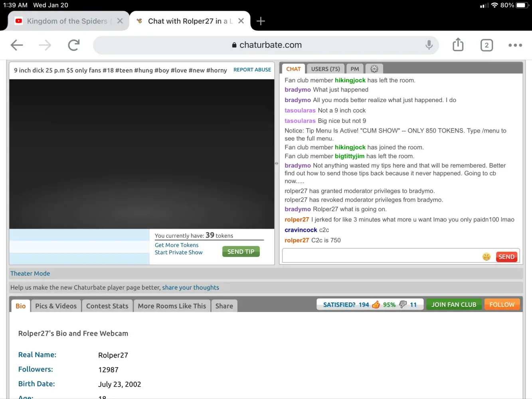Open the PM tab in chat panel

coord(354,69)
